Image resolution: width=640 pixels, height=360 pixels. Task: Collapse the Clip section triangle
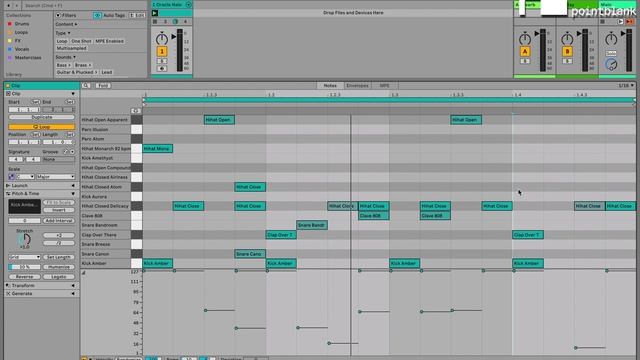click(73, 93)
